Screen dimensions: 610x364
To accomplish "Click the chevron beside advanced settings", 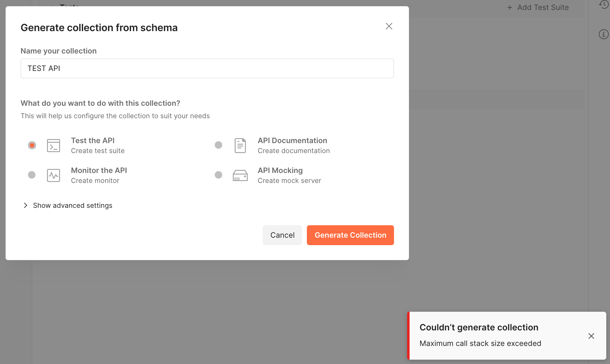I will point(25,205).
